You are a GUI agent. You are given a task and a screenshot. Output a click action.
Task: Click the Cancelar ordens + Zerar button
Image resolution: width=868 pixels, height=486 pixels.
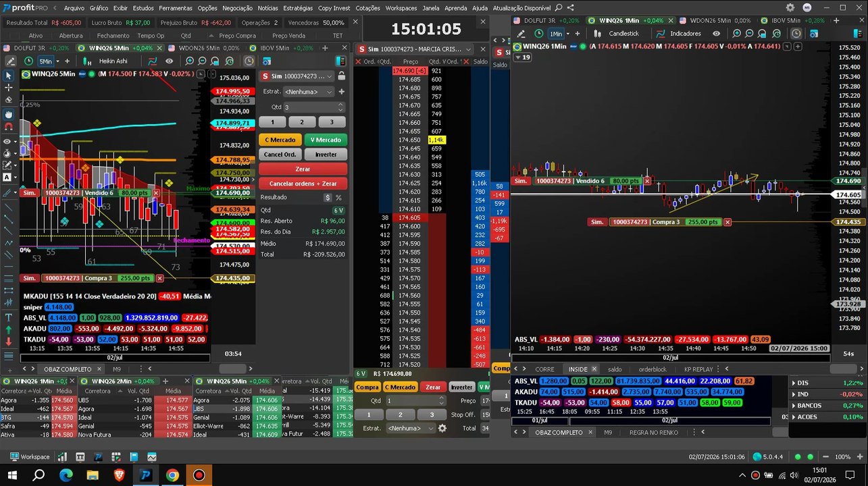coord(303,184)
